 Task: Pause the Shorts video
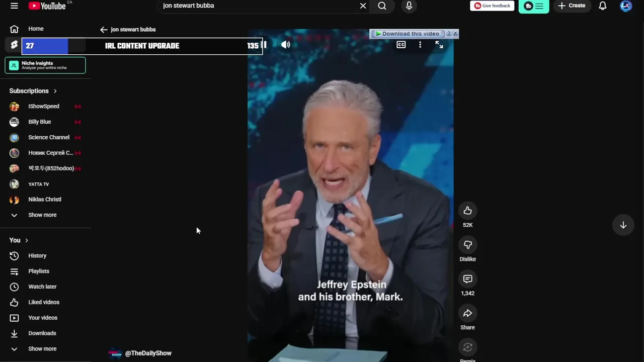pyautogui.click(x=264, y=45)
